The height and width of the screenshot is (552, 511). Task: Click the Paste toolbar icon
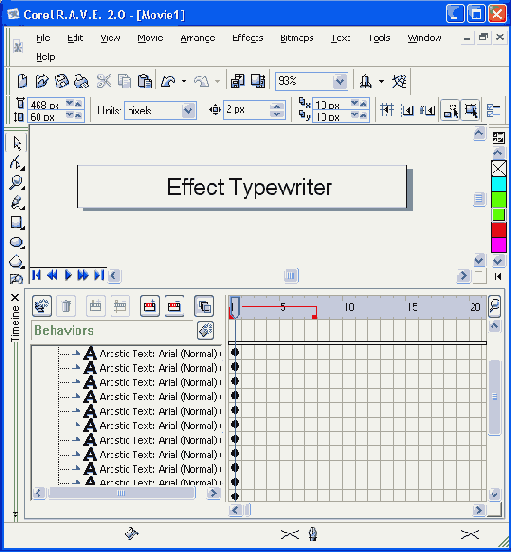pos(144,81)
